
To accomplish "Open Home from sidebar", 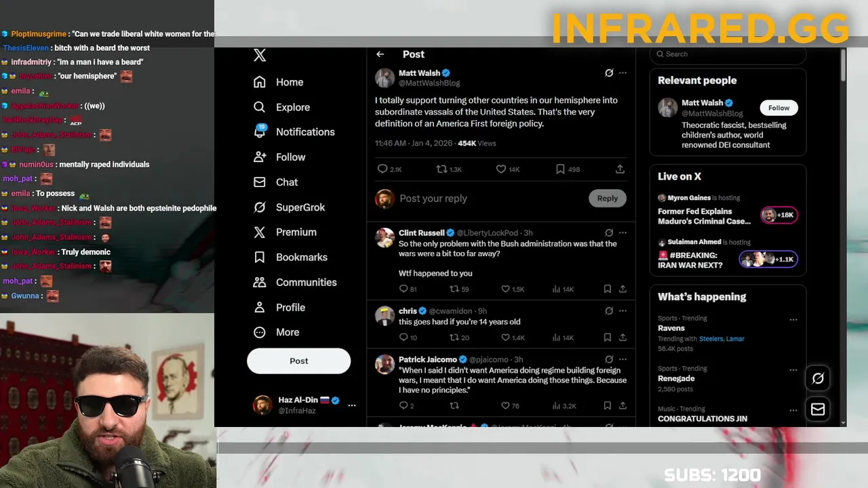I will (279, 82).
